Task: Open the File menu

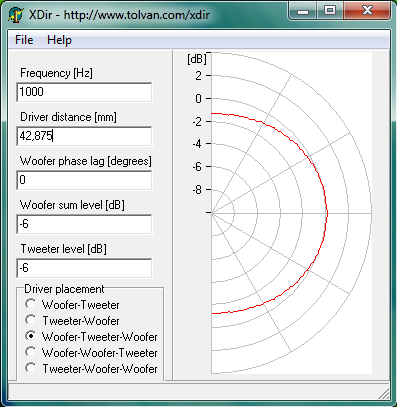Action: coord(24,40)
